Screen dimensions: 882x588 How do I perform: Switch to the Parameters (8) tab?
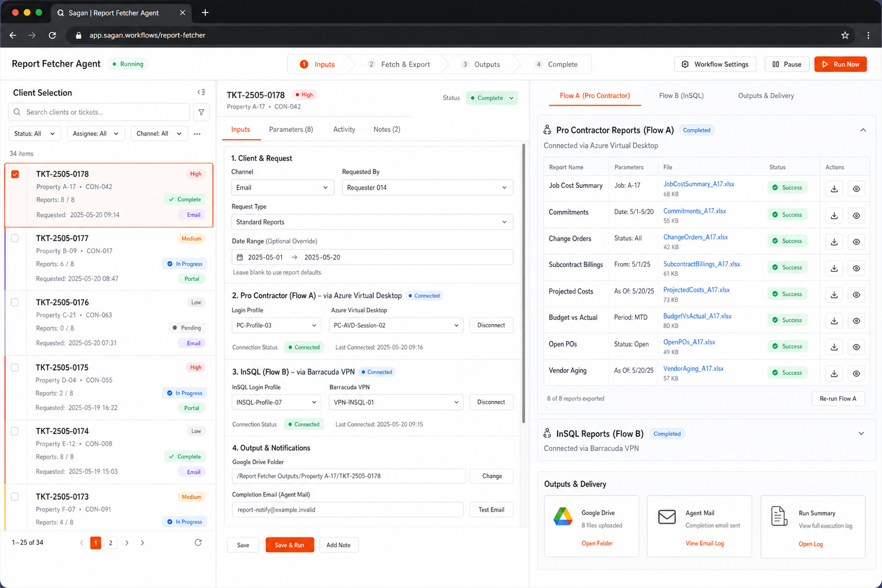(x=291, y=130)
